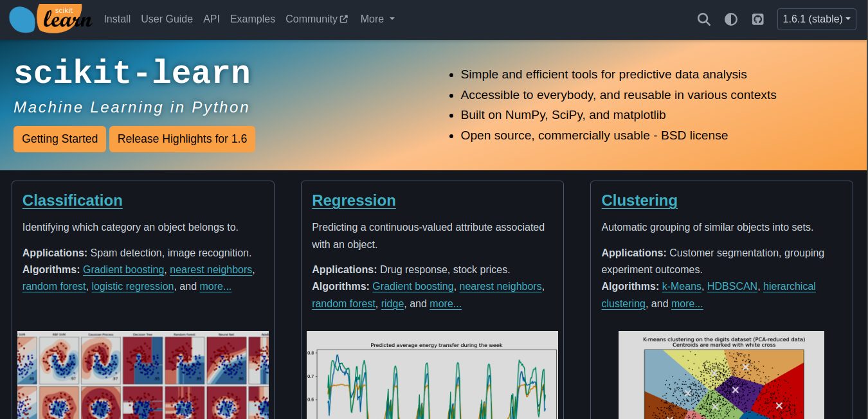Open the HDBSCAN algorithm link
The height and width of the screenshot is (419, 868).
click(732, 286)
